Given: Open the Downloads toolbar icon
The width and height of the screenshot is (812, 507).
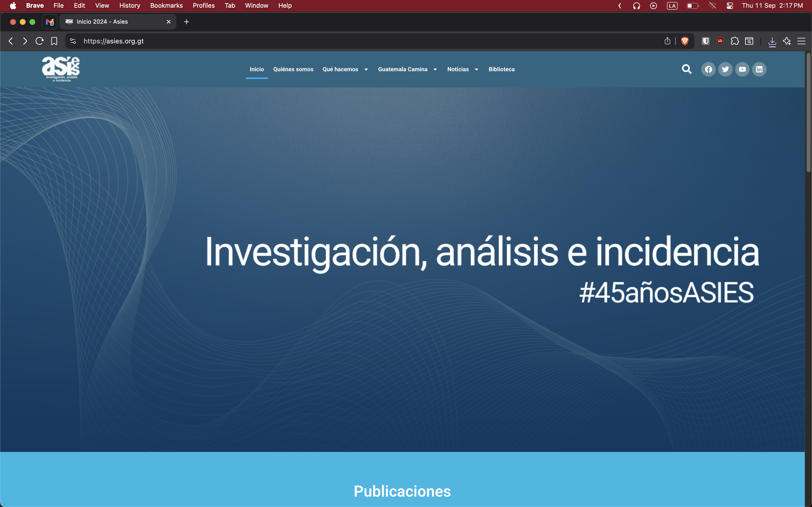Looking at the screenshot, I should (x=772, y=42).
